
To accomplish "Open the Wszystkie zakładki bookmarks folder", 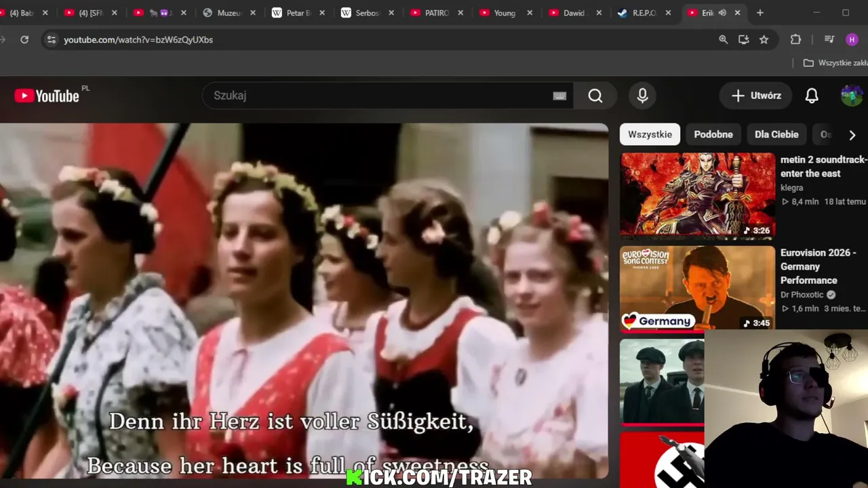I will click(x=835, y=62).
